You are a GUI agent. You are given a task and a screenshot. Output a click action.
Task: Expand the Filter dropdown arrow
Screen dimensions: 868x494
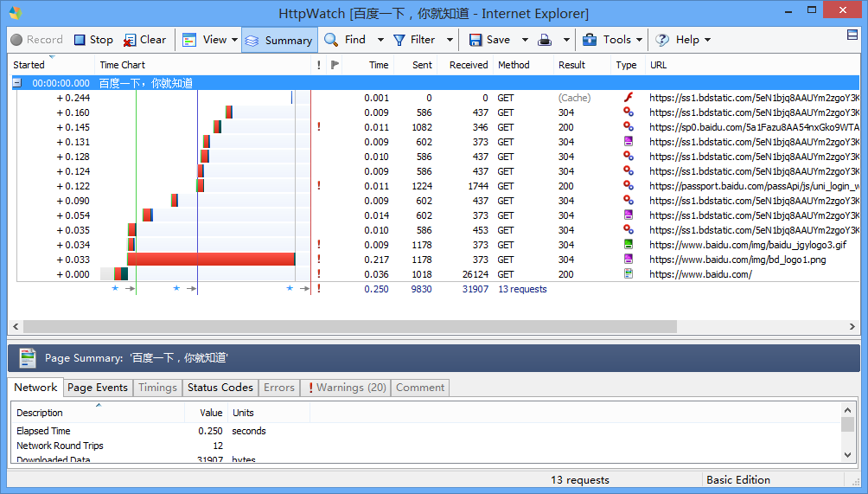[x=450, y=40]
